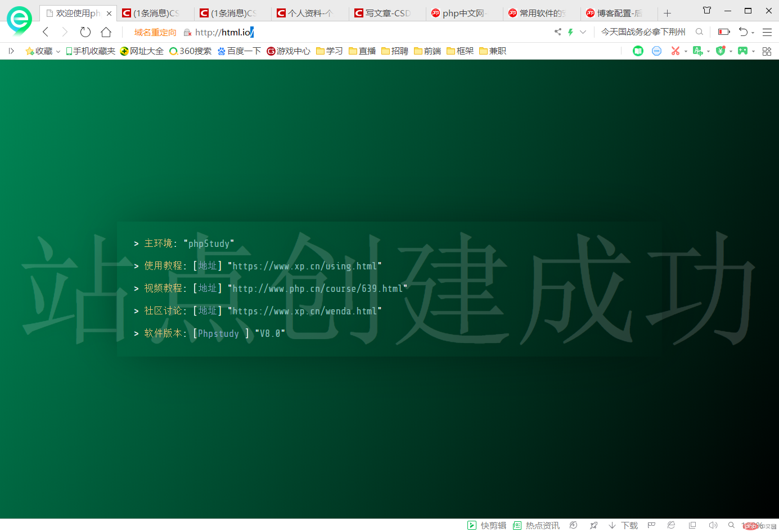779x532 pixels.
Task: Open the screenshot scissors dropdown arrow
Action: click(686, 52)
